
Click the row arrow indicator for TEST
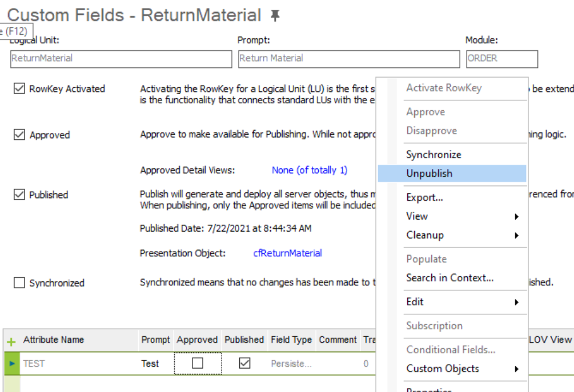point(12,363)
